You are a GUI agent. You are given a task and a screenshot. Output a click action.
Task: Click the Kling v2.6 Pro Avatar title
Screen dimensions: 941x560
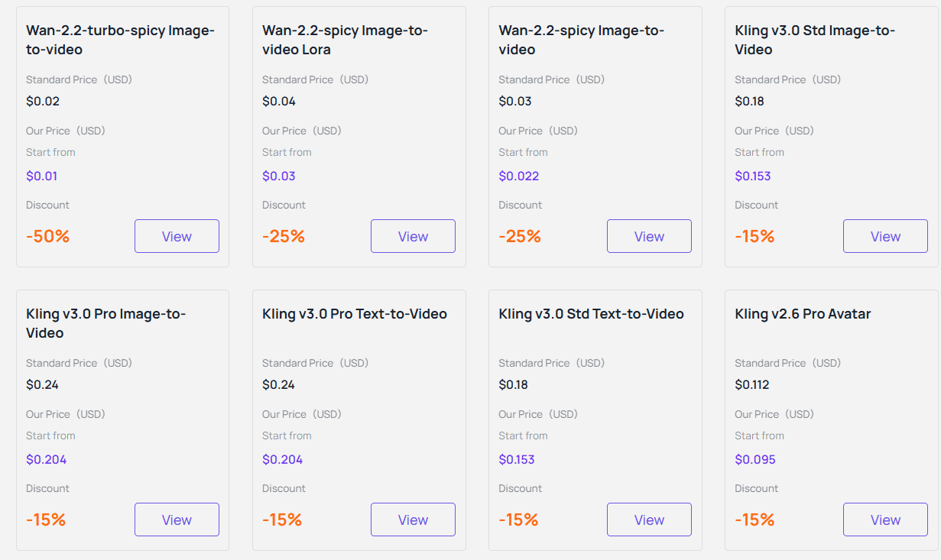[803, 314]
